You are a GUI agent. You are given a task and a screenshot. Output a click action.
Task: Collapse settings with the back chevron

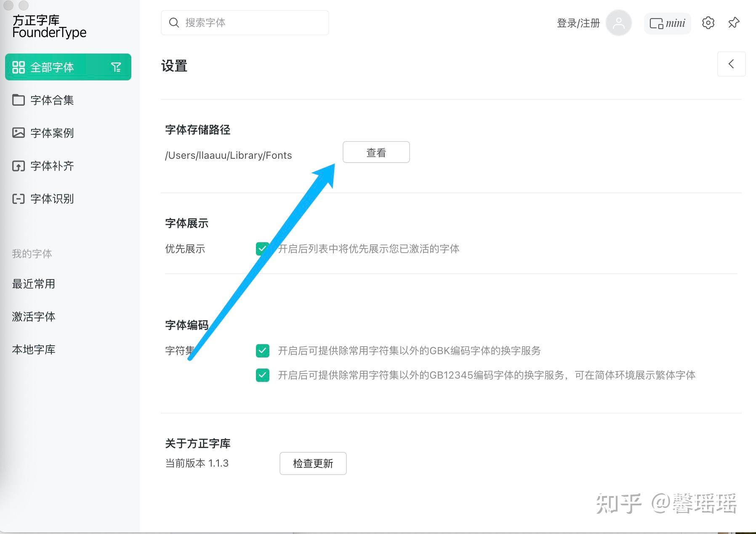731,64
